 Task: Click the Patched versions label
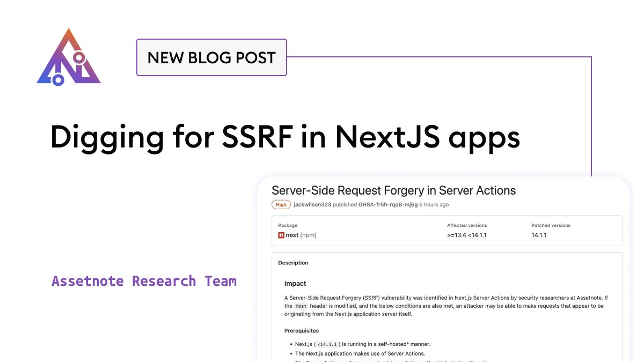pyautogui.click(x=551, y=225)
